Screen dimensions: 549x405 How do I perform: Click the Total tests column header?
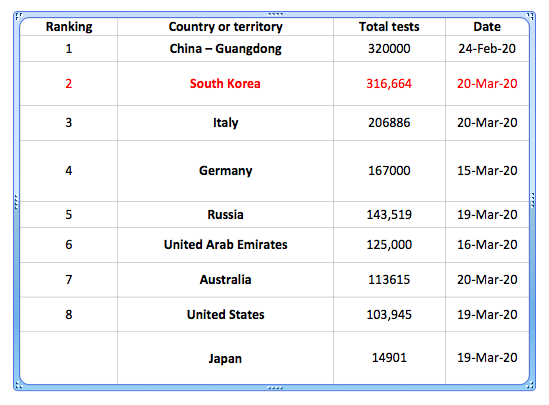[x=389, y=27]
